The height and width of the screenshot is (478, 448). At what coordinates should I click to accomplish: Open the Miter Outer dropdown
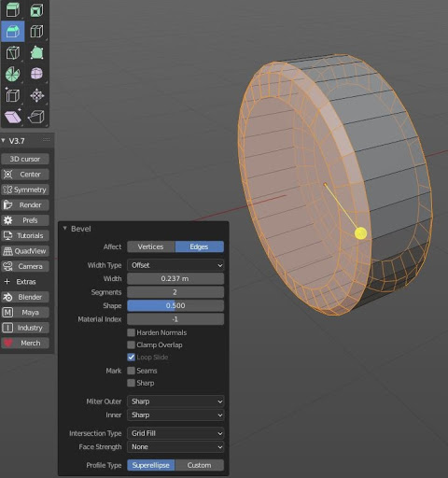coord(175,401)
